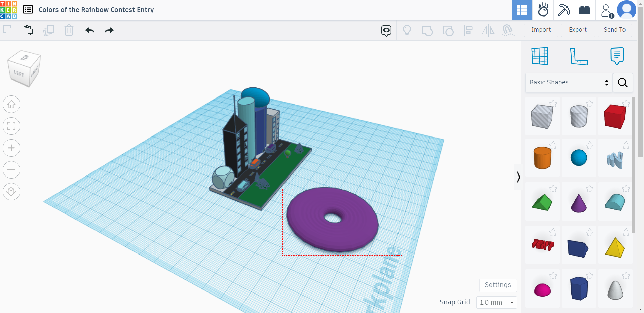Click the Home view icon

11,104
